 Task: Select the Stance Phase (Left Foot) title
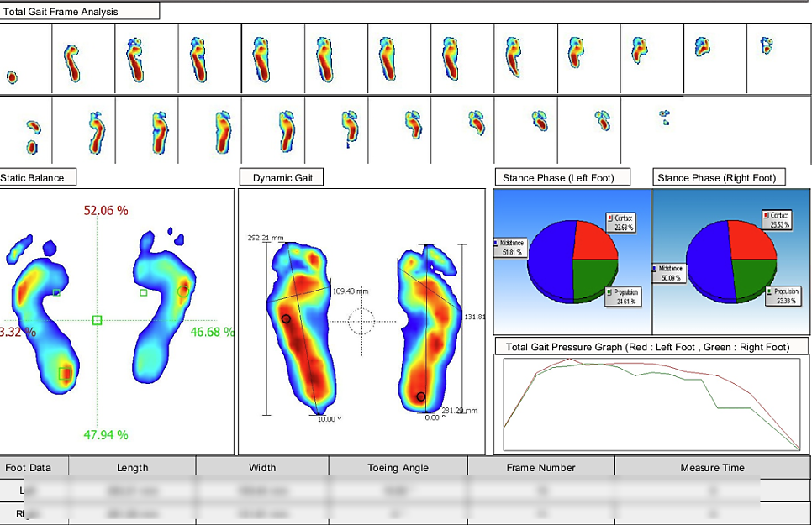click(x=562, y=177)
